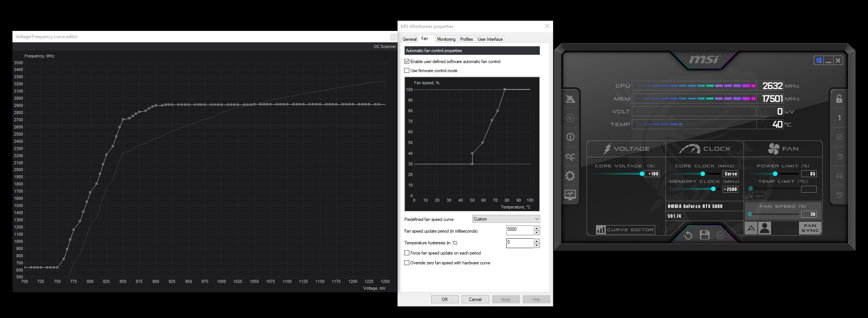This screenshot has width=868, height=318.
Task: Click the core voltage slider handle
Action: click(642, 174)
